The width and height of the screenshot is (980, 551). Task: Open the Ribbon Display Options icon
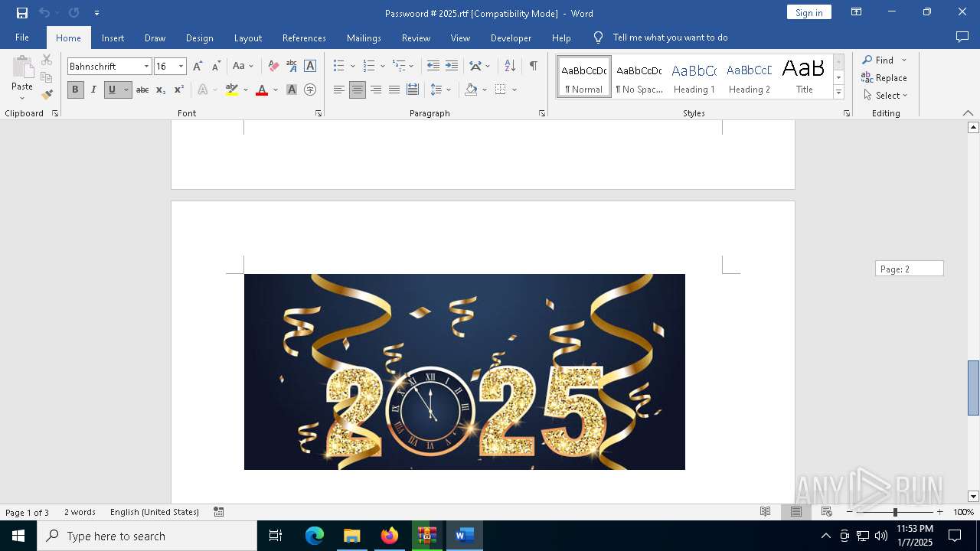857,12
